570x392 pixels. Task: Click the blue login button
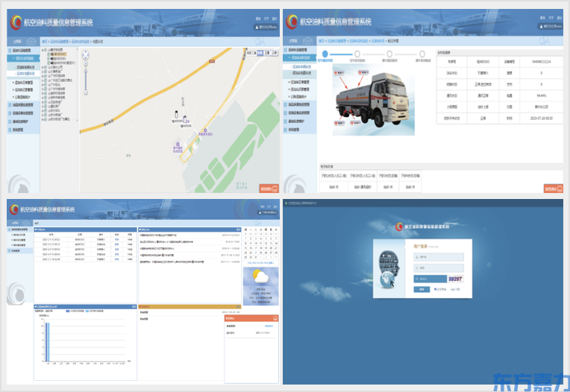[x=422, y=289]
